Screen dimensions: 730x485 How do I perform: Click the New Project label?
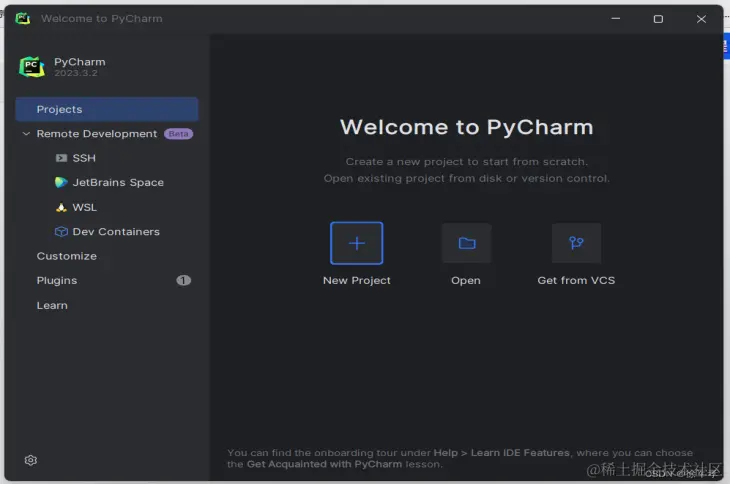pos(357,280)
